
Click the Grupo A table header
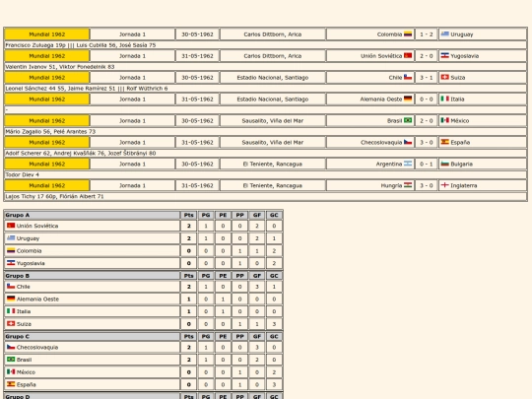coord(92,215)
